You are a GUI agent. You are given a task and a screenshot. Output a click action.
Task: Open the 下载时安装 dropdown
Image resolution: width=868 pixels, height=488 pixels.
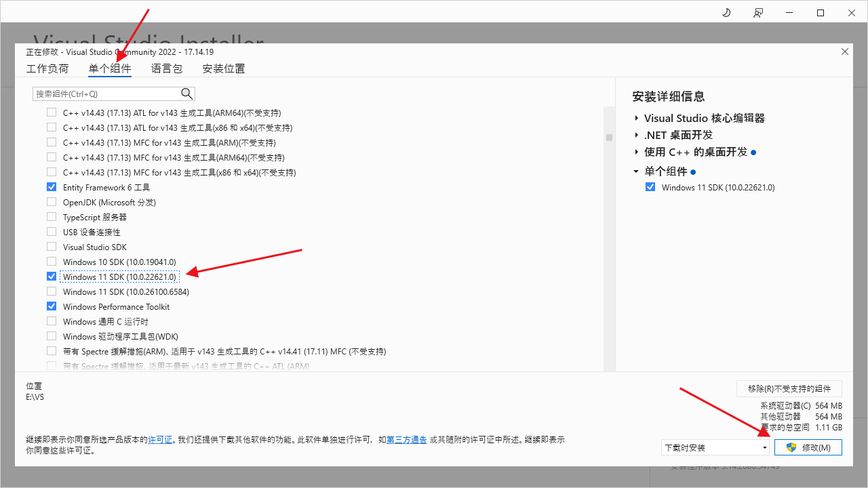(x=764, y=447)
